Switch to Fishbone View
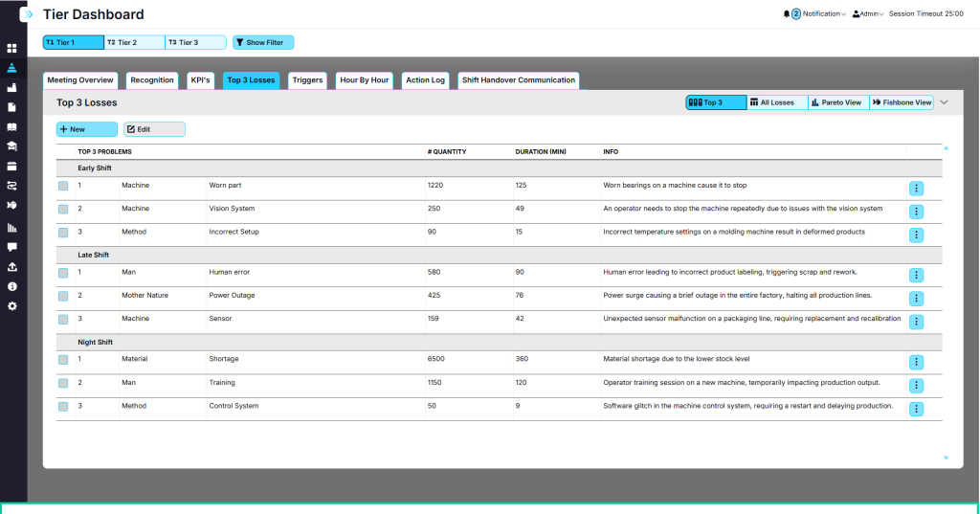 902,102
